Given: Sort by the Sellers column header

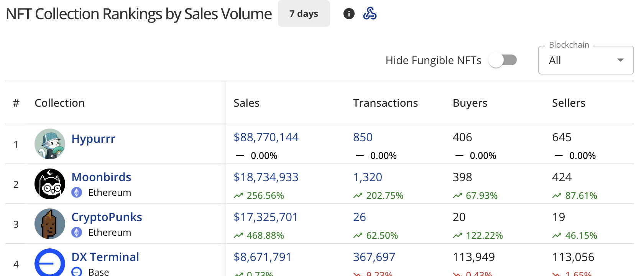Looking at the screenshot, I should pyautogui.click(x=568, y=103).
